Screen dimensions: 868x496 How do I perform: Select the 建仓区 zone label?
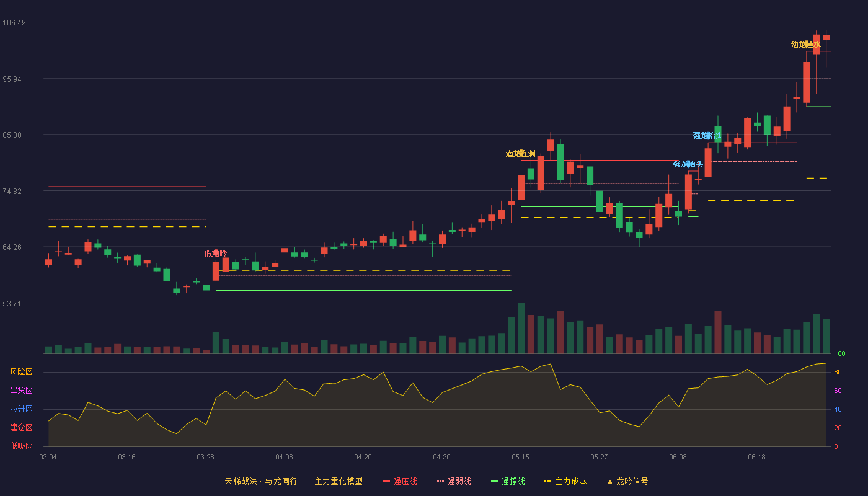21,428
